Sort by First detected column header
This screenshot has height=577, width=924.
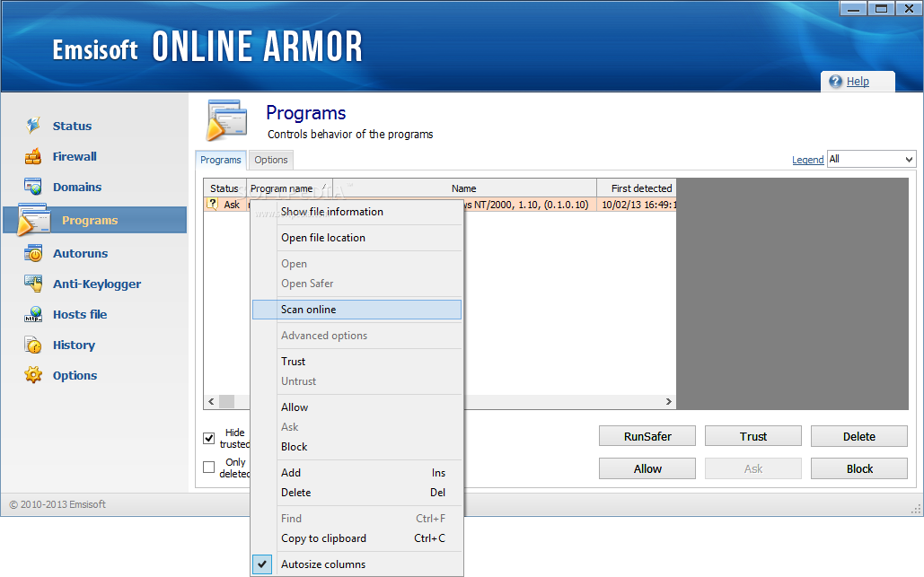[x=637, y=188]
